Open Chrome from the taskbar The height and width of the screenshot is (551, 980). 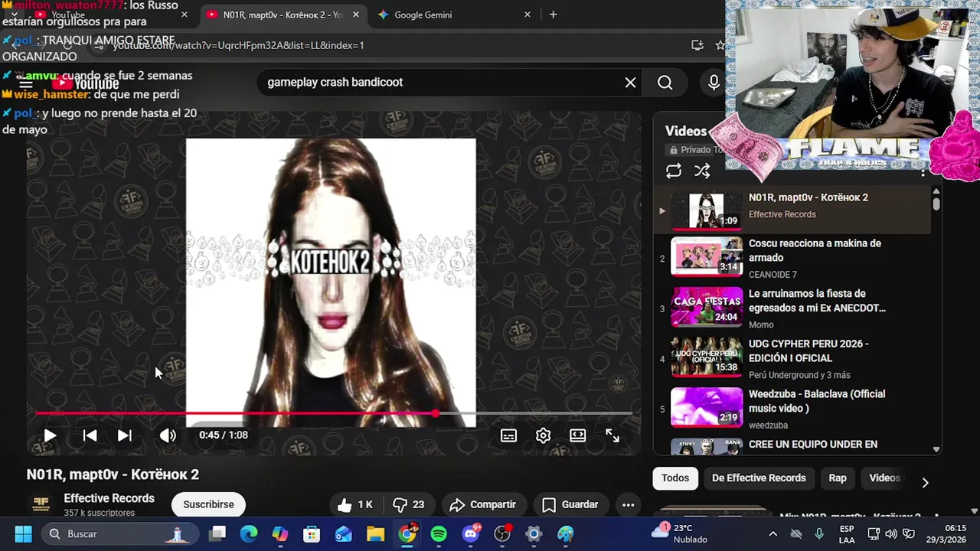coord(407,534)
